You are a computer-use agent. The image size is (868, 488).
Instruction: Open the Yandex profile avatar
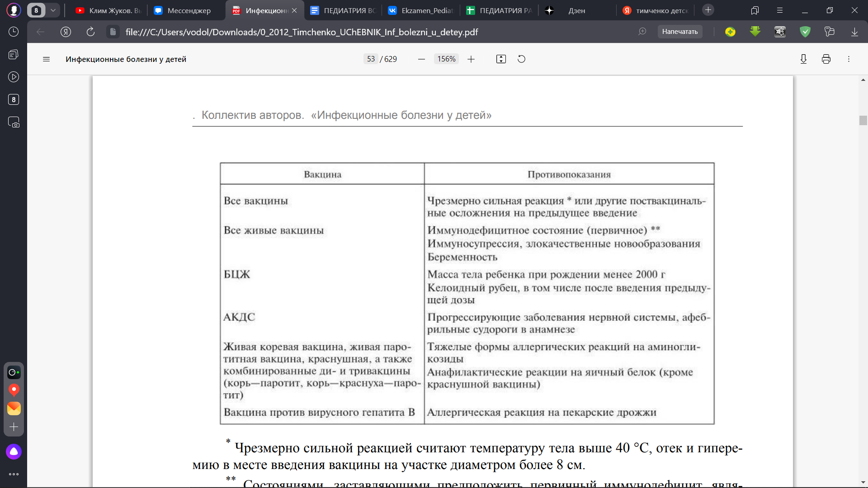coord(14,10)
